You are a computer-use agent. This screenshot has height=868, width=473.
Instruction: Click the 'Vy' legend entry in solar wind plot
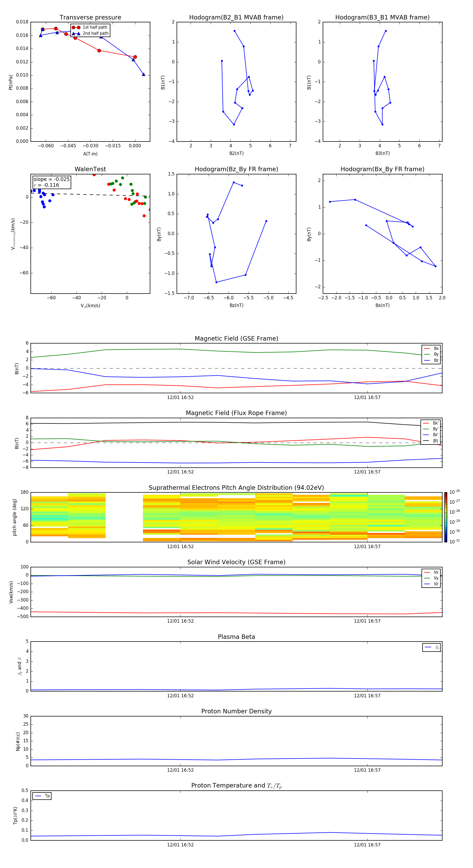coord(431,578)
